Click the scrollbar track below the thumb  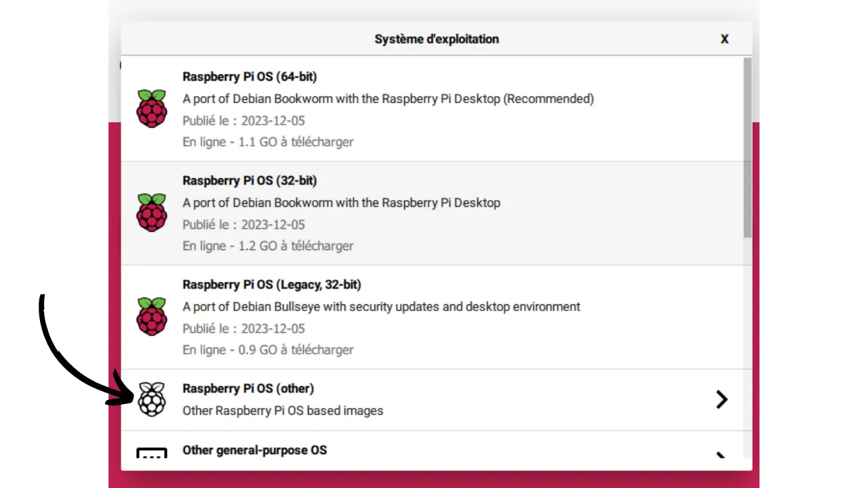click(x=747, y=346)
